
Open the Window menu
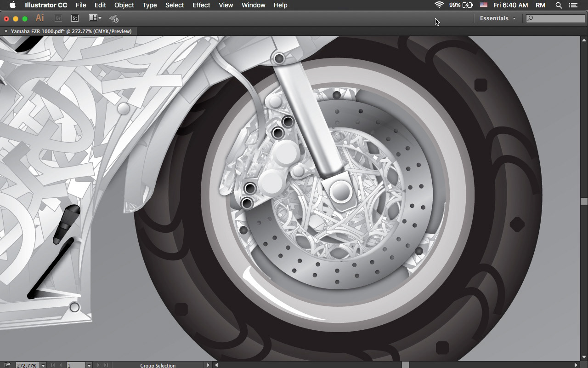(x=253, y=5)
